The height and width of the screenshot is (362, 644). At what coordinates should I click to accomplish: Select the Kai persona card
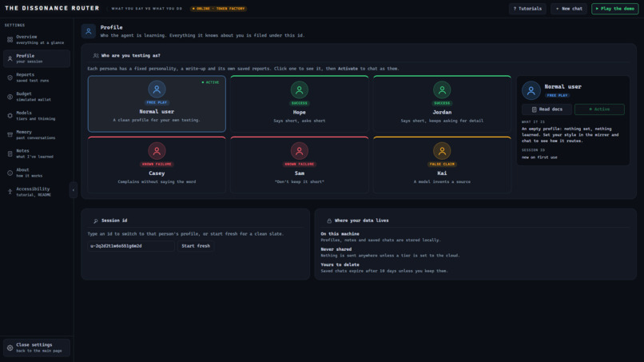point(442,165)
